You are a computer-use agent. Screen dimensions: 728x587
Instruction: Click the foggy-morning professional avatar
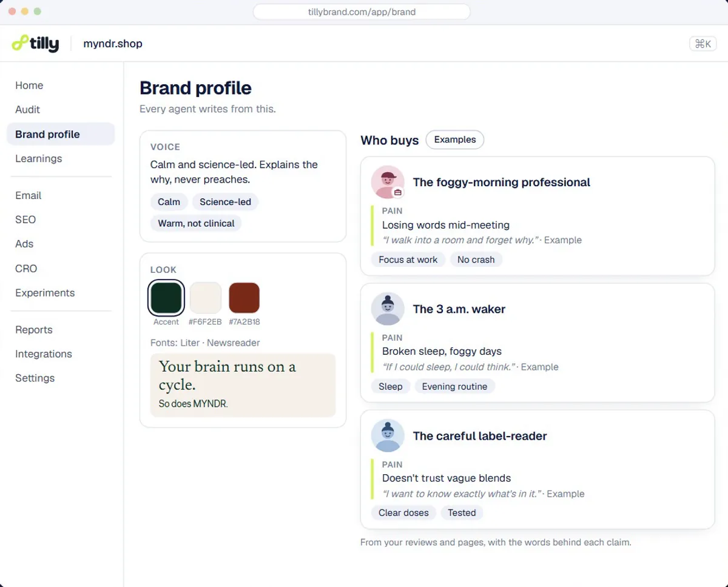coord(388,182)
